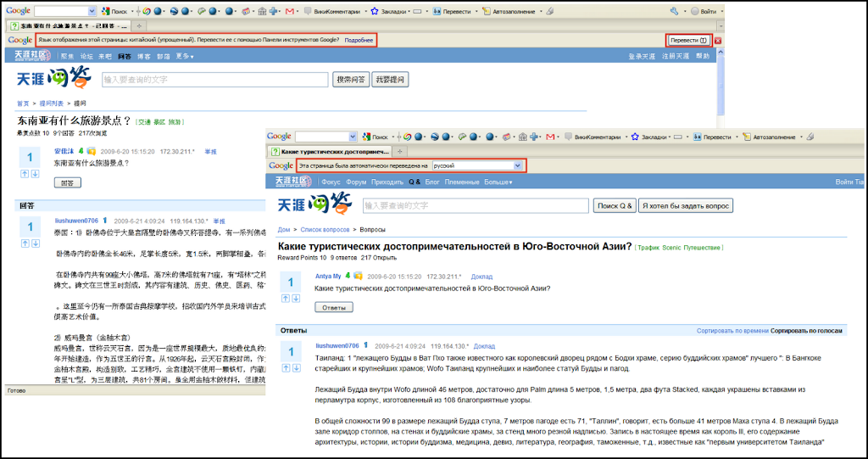Click back window vertical scrollbar

coord(721,82)
